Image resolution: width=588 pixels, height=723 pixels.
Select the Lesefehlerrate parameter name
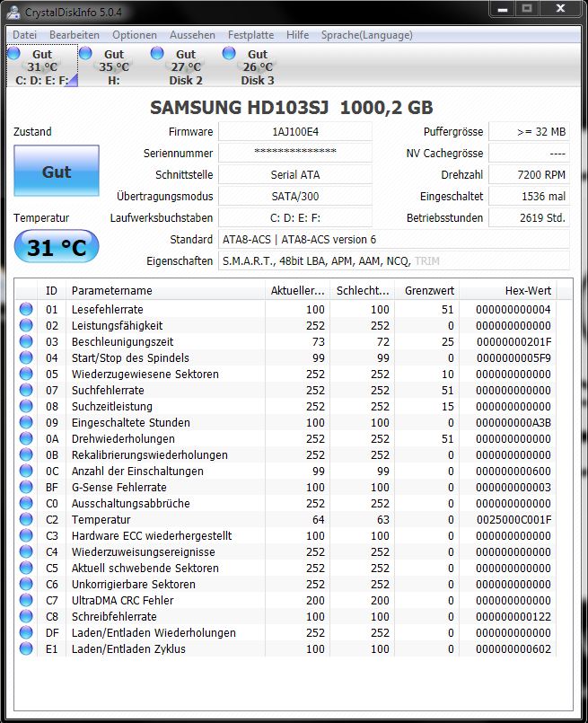pos(108,309)
